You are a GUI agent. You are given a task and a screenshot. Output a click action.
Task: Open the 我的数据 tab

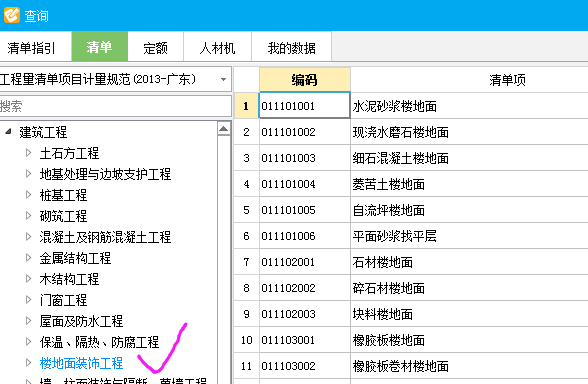coord(291,48)
